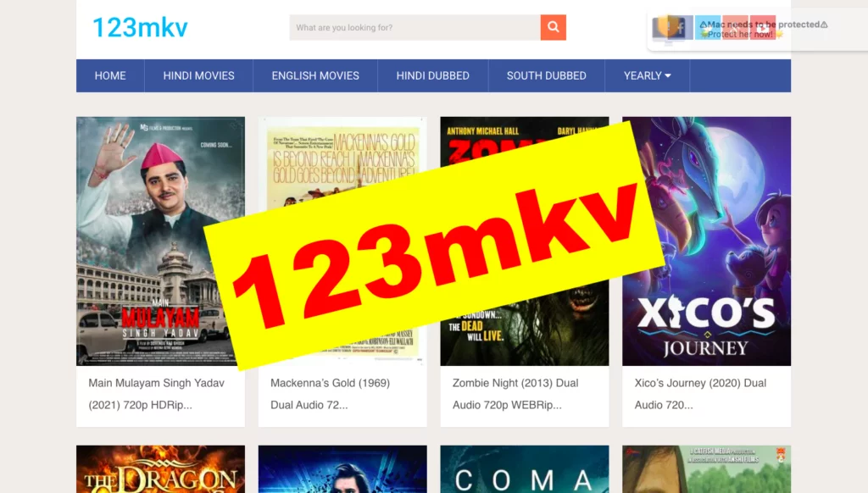Screen dimensions: 868x493
Task: Open the Twitter social icon
Action: click(x=708, y=27)
